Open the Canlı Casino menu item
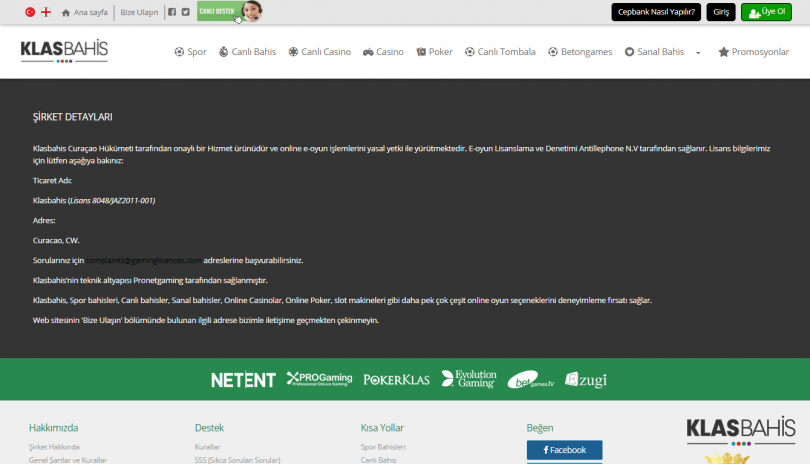This screenshot has width=810, height=464. click(x=320, y=52)
